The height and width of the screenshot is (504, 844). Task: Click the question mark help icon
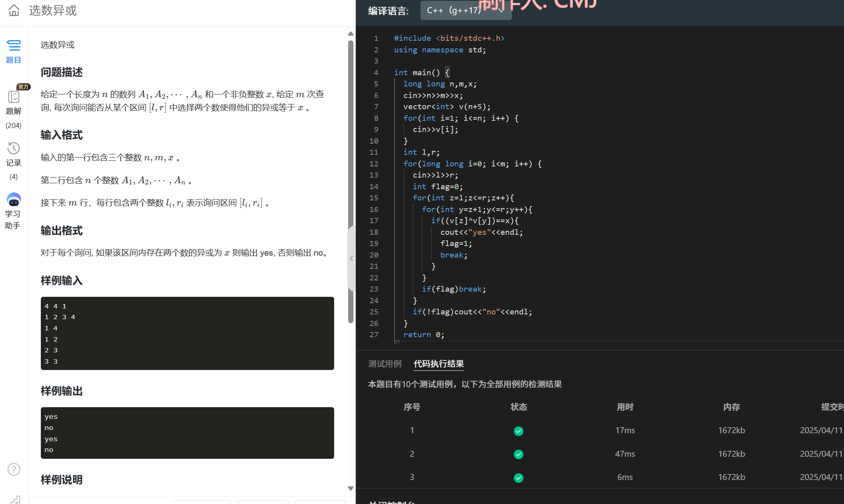point(14,469)
